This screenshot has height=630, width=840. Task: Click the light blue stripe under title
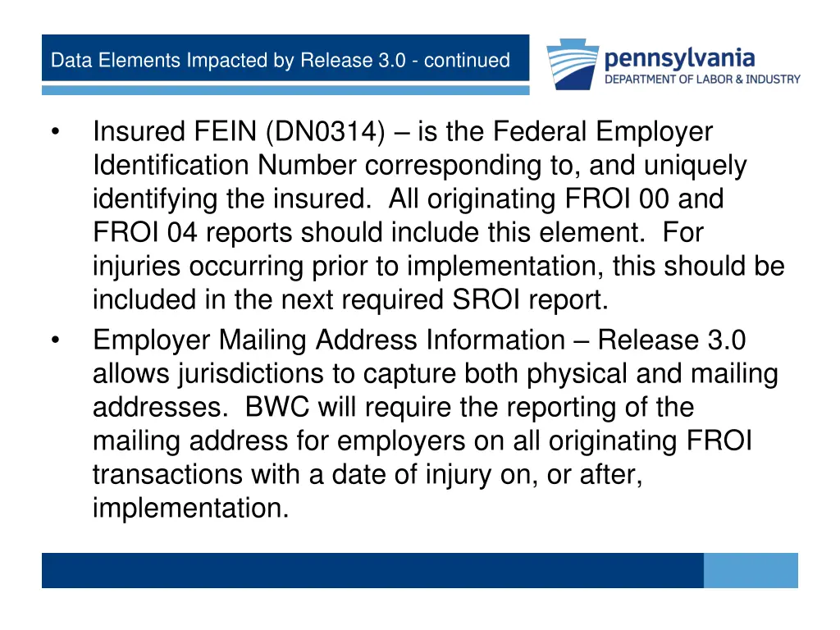point(285,90)
